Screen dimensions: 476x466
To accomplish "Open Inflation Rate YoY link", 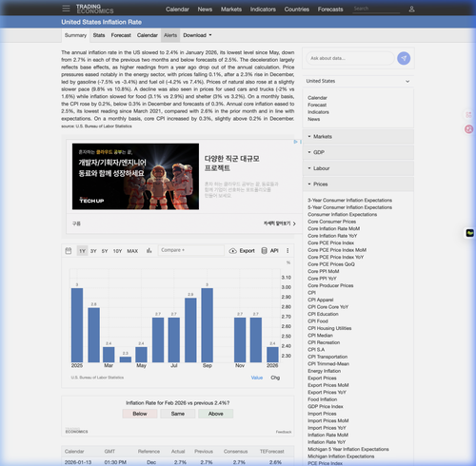I will click(327, 442).
